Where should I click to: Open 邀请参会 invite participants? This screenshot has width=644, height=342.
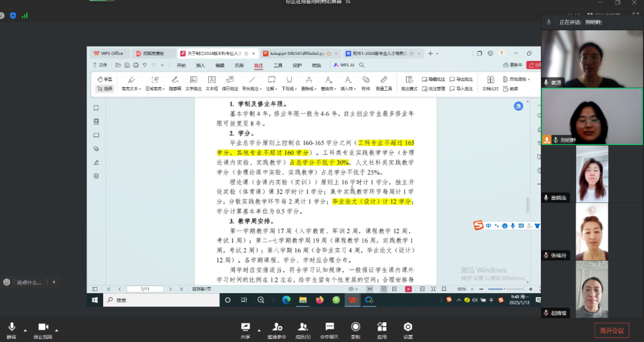[277, 329]
